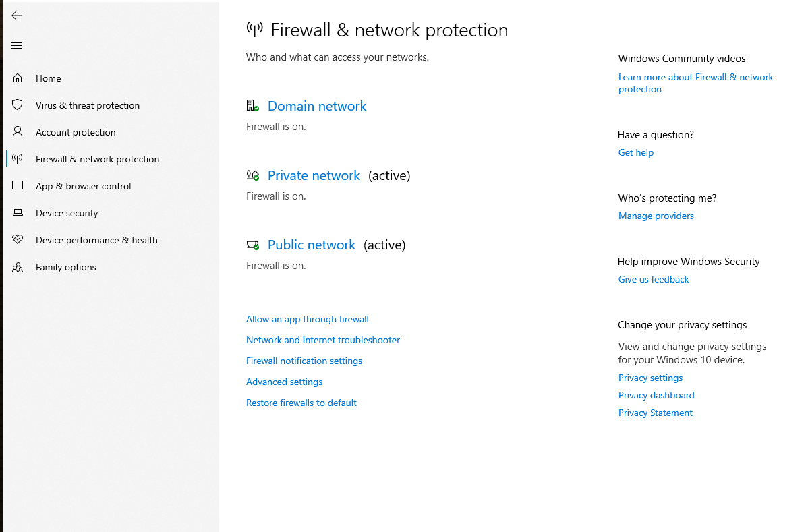The height and width of the screenshot is (532, 808).
Task: Click the Privacy dashboard link
Action: (x=656, y=395)
